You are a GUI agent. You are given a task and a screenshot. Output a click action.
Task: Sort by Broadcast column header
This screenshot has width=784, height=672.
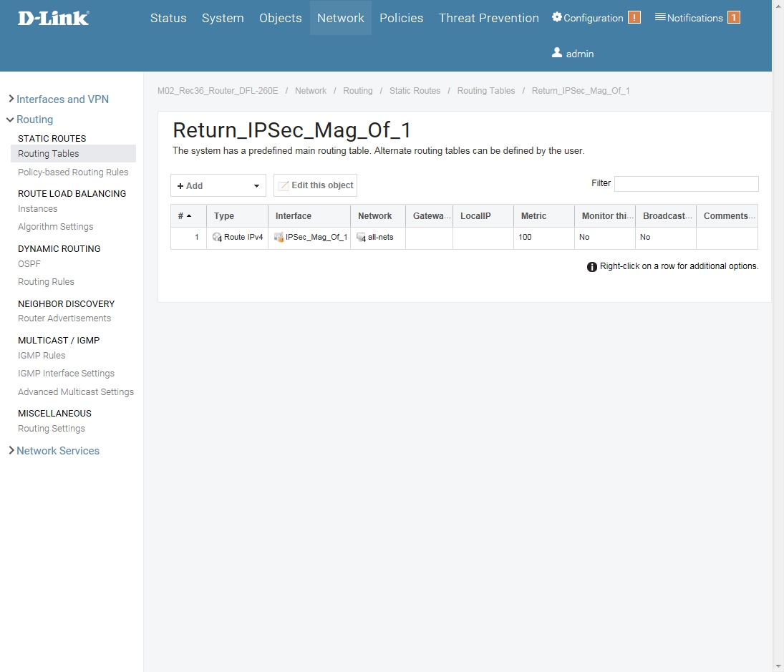666,216
